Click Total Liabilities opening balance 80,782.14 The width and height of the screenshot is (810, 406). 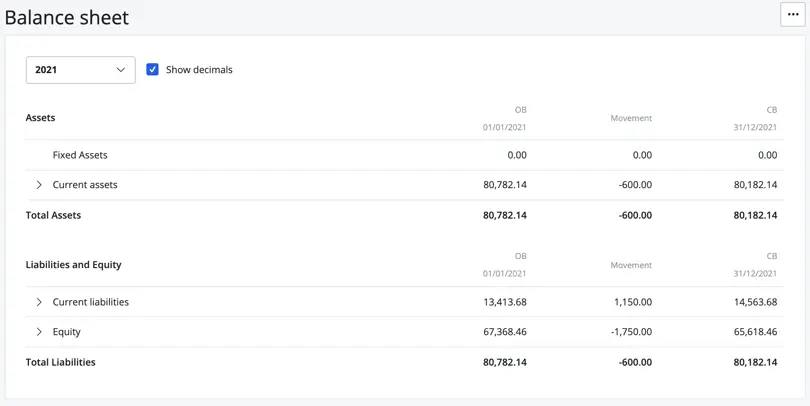tap(505, 363)
